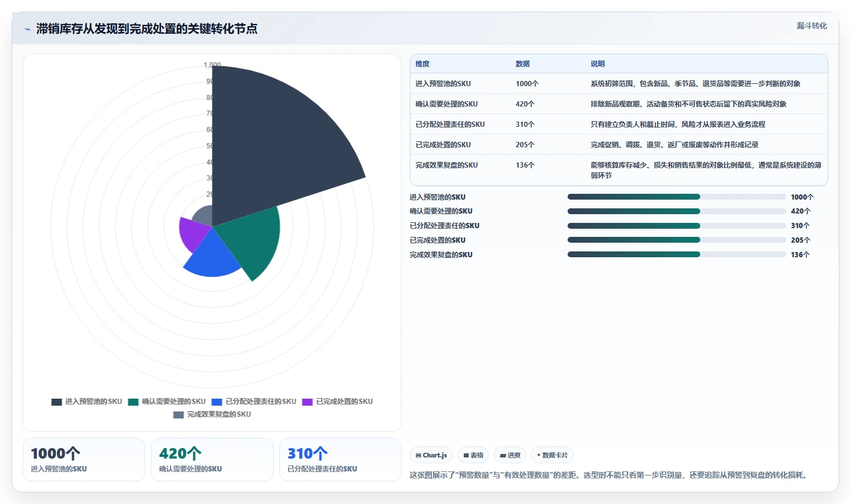Image resolution: width=851 pixels, height=504 pixels.
Task: Click description starting 能够核算库存减少
Action: (706, 170)
